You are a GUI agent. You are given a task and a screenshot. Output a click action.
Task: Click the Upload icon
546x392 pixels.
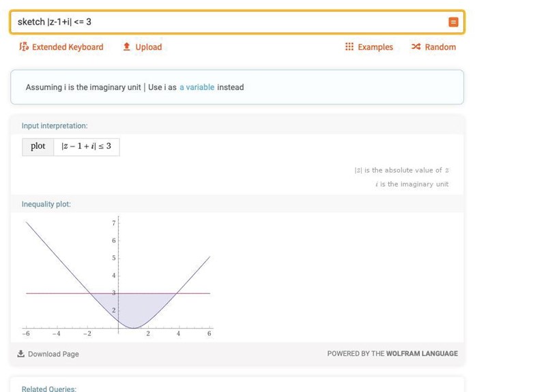[x=127, y=47]
